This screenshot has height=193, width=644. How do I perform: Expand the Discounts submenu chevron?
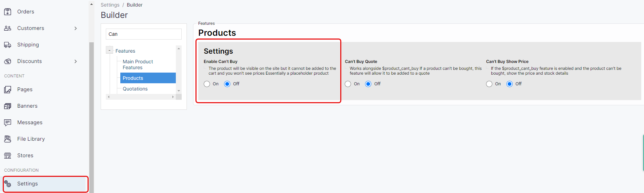tap(76, 61)
